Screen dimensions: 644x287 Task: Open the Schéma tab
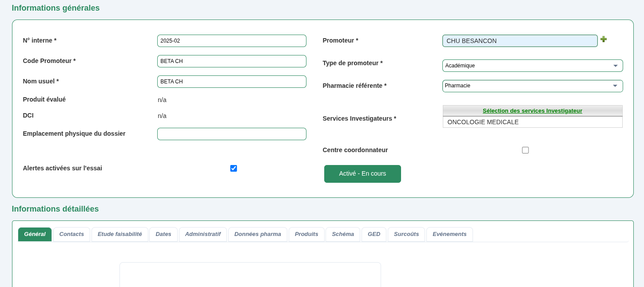342,234
